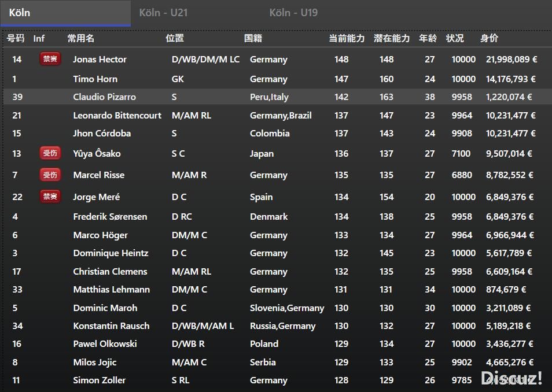This screenshot has height=392, width=552.
Task: Click Jhon Córdoba's Colombia nationality cell
Action: [270, 134]
